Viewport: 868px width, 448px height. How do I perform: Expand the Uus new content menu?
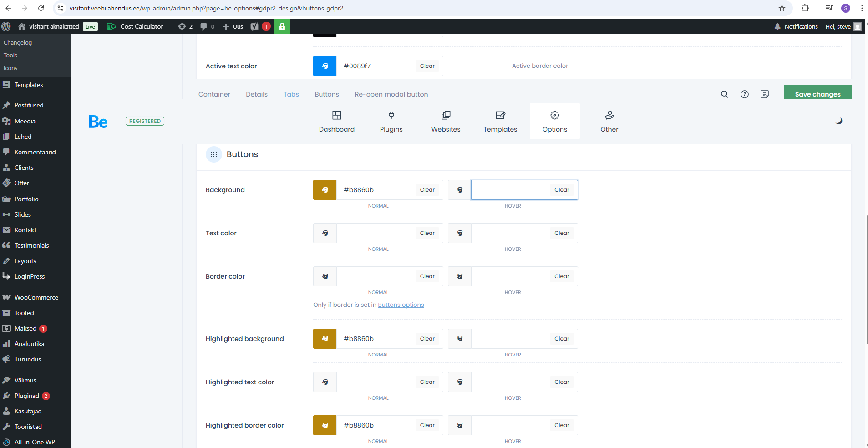tap(233, 26)
